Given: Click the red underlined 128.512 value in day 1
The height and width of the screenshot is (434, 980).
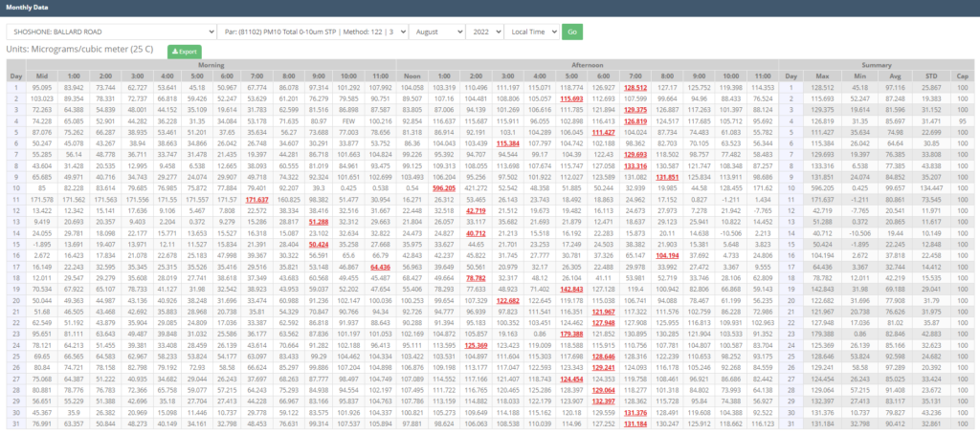Looking at the screenshot, I should pos(635,88).
